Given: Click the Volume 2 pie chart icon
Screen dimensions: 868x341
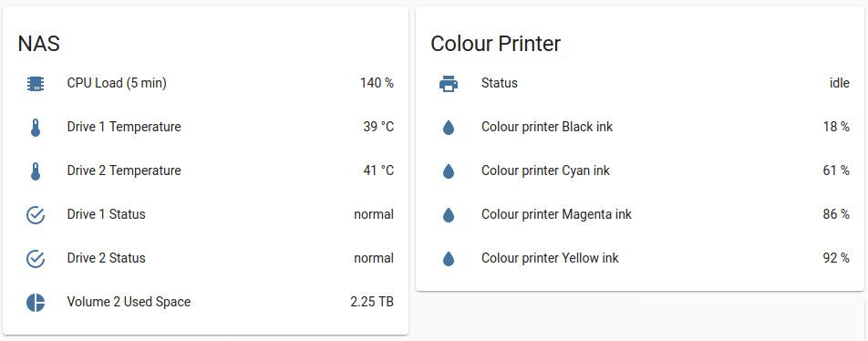Looking at the screenshot, I should [x=36, y=303].
